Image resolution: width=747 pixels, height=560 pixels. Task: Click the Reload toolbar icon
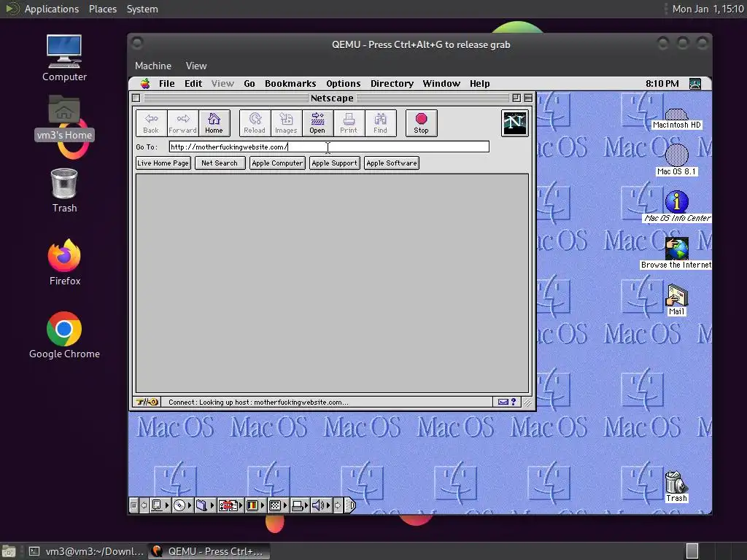pyautogui.click(x=255, y=123)
